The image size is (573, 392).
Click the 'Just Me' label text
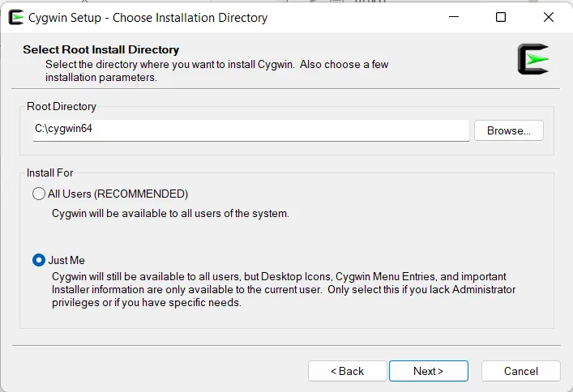[66, 260]
